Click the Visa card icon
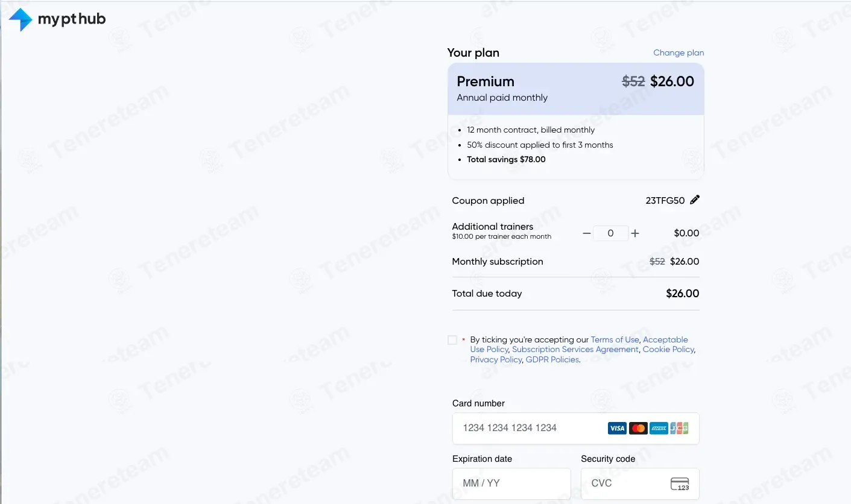Screen dimensions: 851x504 [617, 428]
